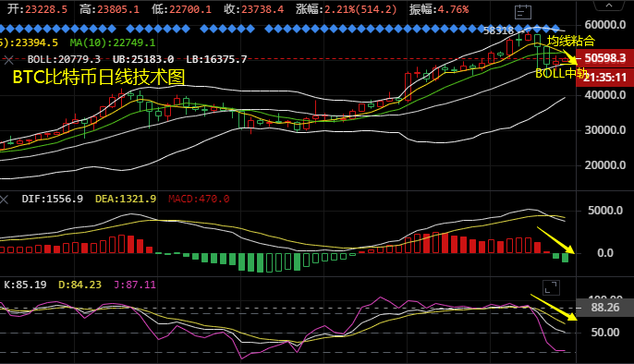Select the J:87.11 value
The height and width of the screenshot is (364, 634).
click(x=135, y=285)
